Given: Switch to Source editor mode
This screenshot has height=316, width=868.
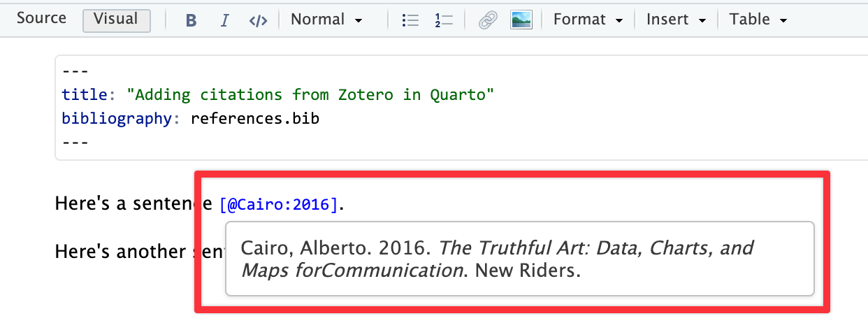Looking at the screenshot, I should [41, 19].
